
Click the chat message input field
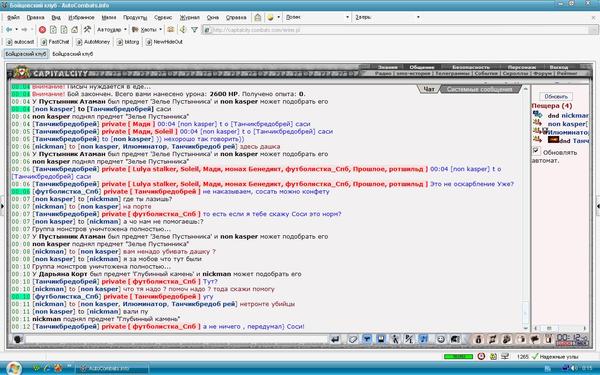coord(177,339)
